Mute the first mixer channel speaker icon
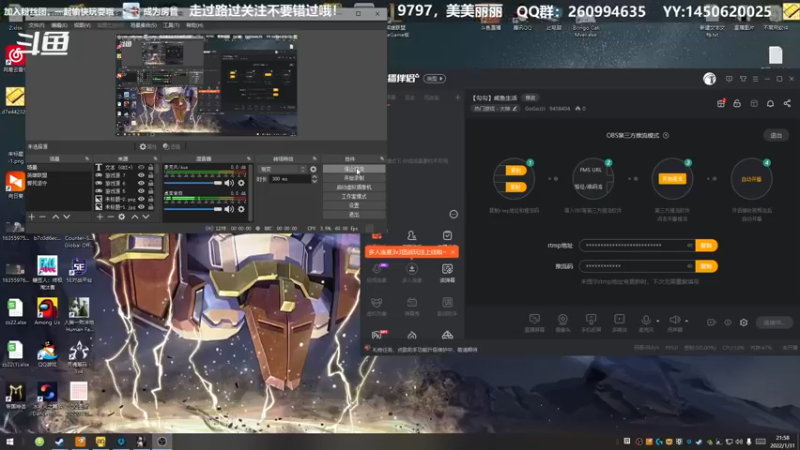Screen dimensions: 800x450 point(229,183)
